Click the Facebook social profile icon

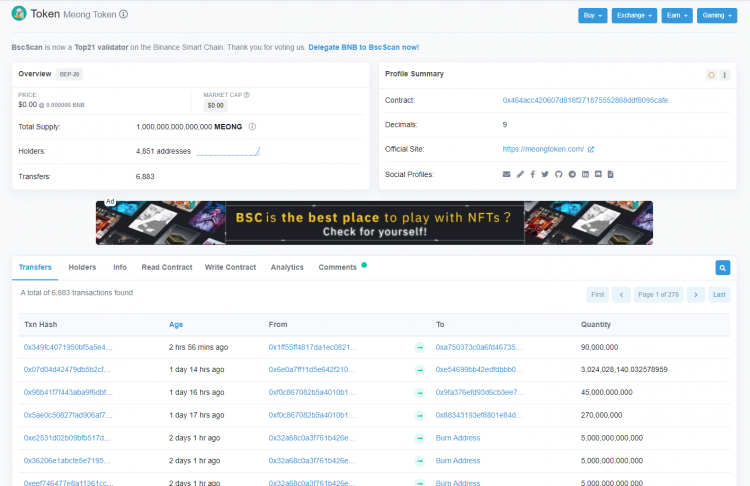tap(533, 175)
